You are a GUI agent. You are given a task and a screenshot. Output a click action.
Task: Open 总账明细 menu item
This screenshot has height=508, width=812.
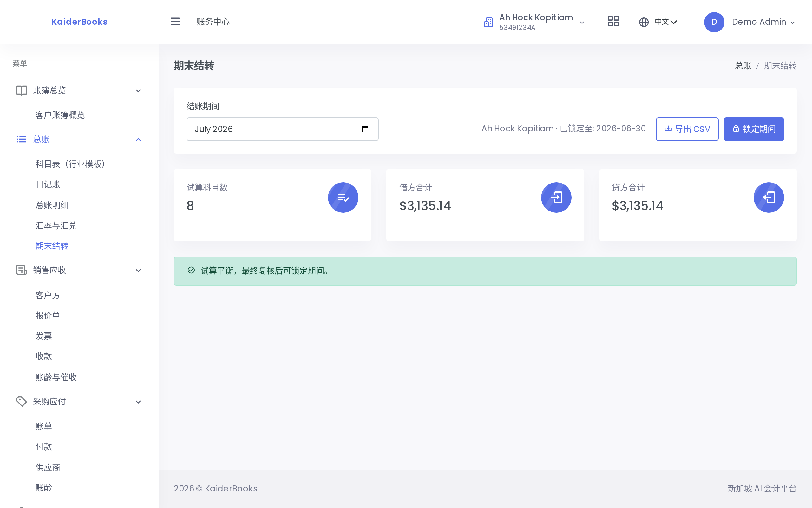pyautogui.click(x=52, y=205)
